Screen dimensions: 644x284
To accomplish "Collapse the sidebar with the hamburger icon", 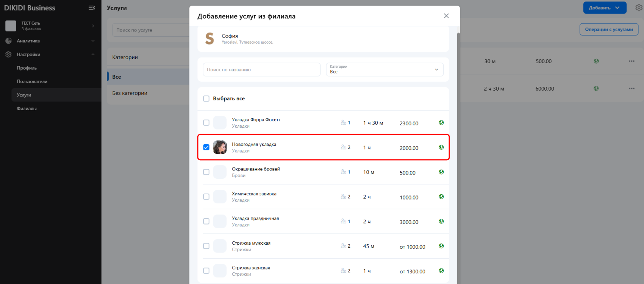I will (92, 8).
